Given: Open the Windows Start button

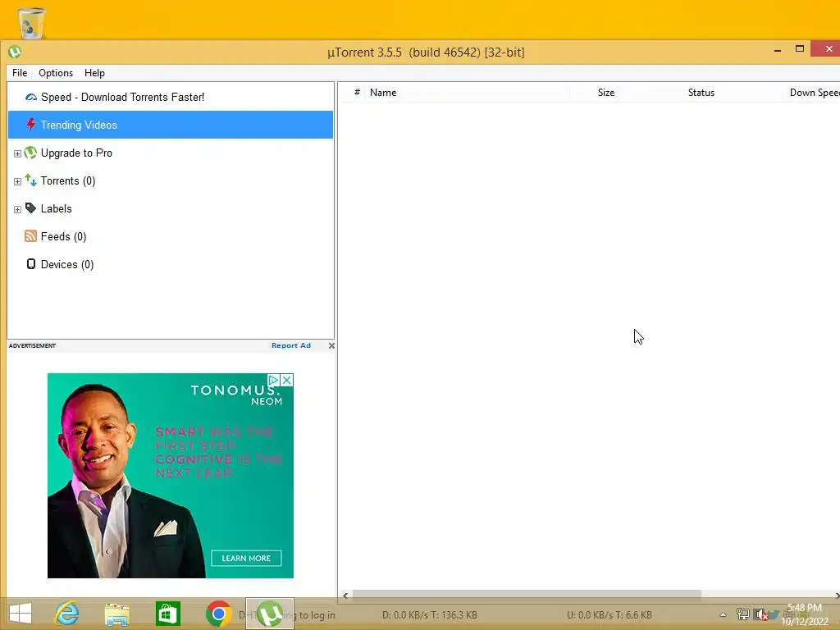Looking at the screenshot, I should tap(21, 614).
